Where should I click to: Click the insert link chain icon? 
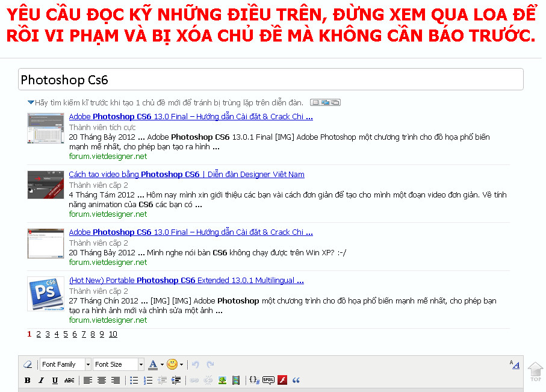[194, 380]
